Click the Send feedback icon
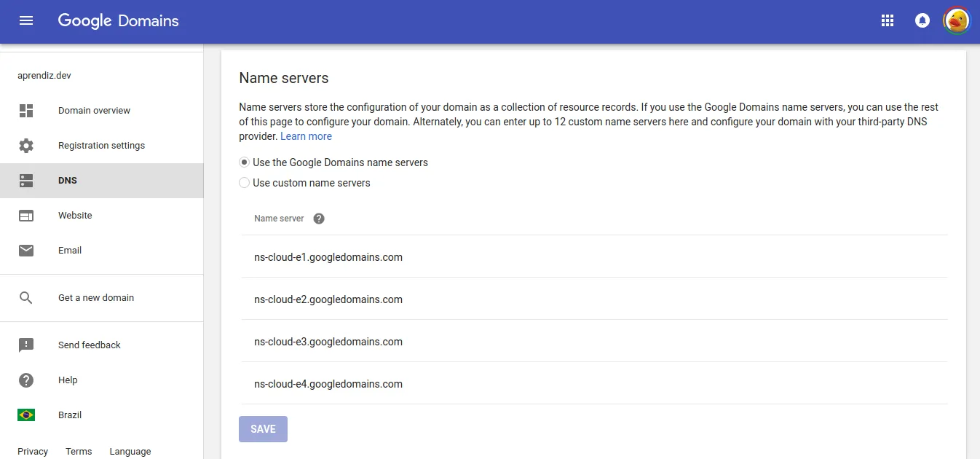Viewport: 980px width, 459px height. (26, 345)
